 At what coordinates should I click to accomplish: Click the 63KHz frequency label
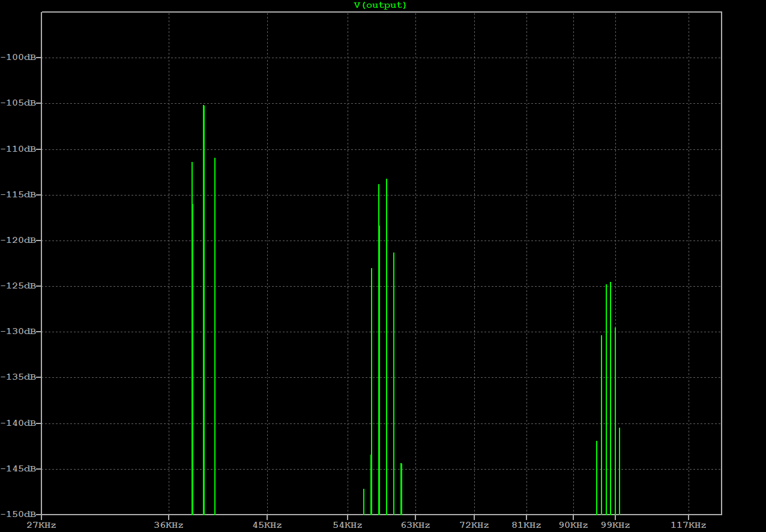pos(415,525)
